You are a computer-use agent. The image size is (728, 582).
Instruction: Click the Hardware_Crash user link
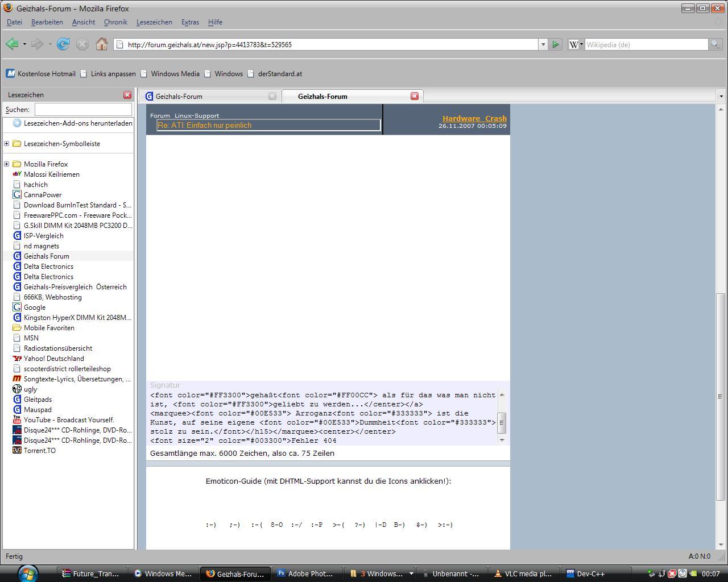474,118
